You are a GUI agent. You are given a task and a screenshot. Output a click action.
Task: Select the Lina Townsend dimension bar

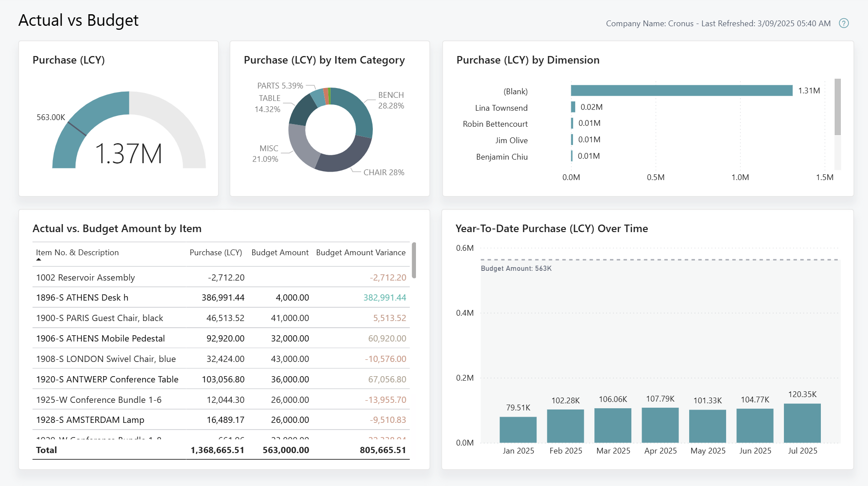point(573,107)
